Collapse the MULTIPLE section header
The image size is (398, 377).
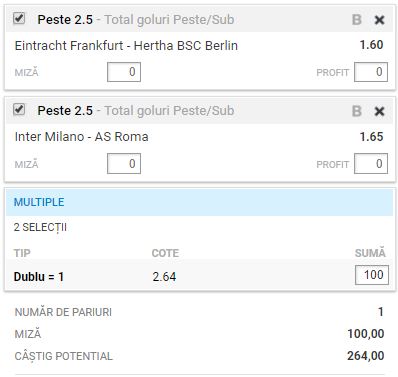tap(199, 202)
